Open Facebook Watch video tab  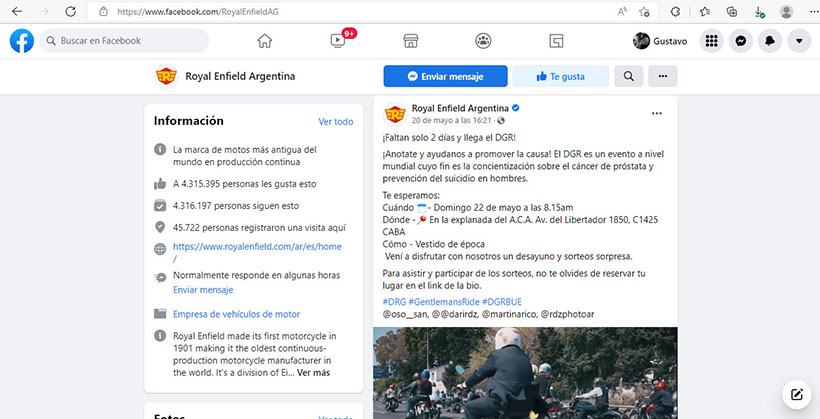[338, 41]
